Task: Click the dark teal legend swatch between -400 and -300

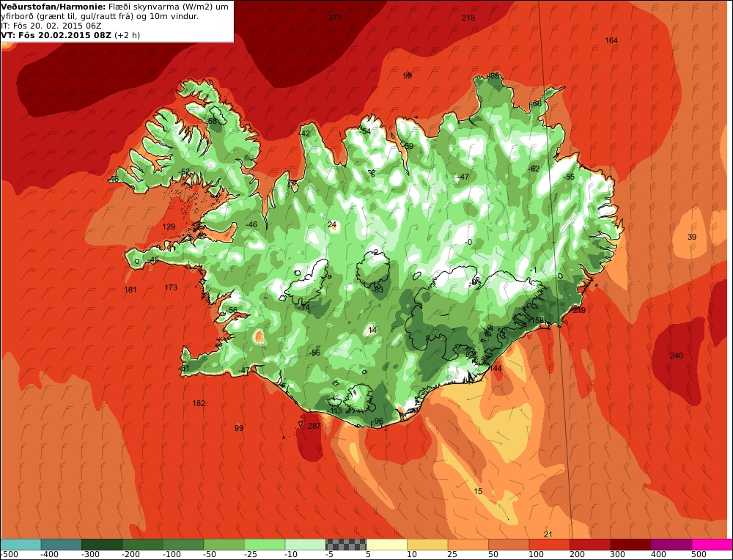Action: click(62, 545)
